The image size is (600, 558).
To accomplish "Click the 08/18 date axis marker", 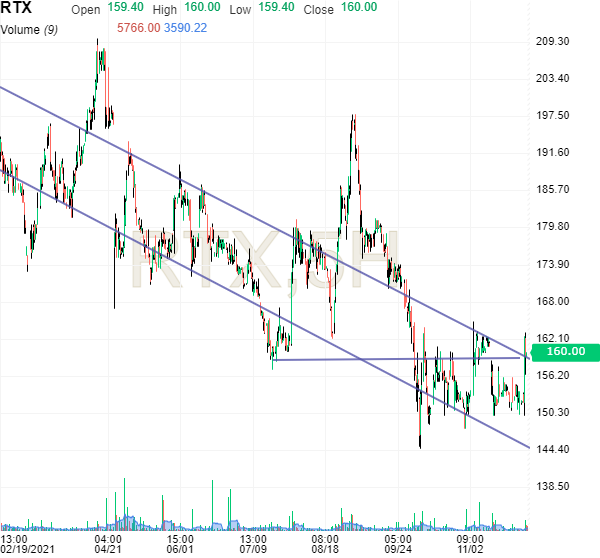I will [326, 549].
